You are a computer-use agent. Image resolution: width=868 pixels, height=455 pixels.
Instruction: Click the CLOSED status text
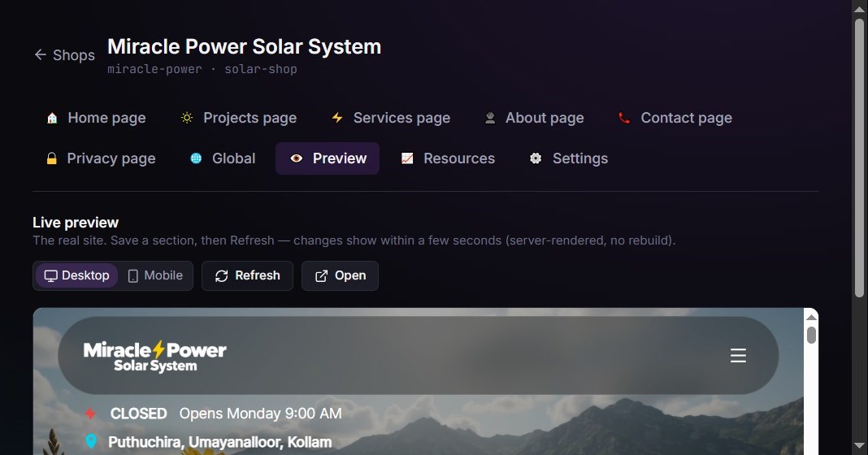click(138, 414)
